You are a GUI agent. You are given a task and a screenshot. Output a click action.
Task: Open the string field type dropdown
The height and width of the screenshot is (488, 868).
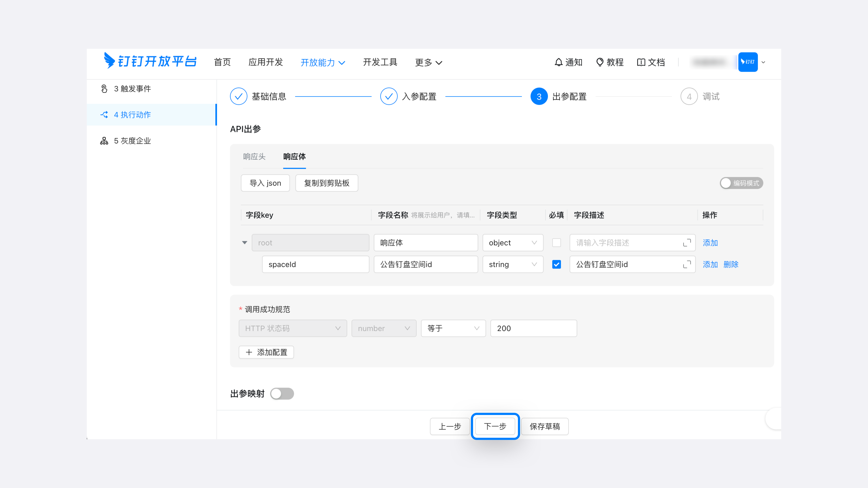pos(512,264)
